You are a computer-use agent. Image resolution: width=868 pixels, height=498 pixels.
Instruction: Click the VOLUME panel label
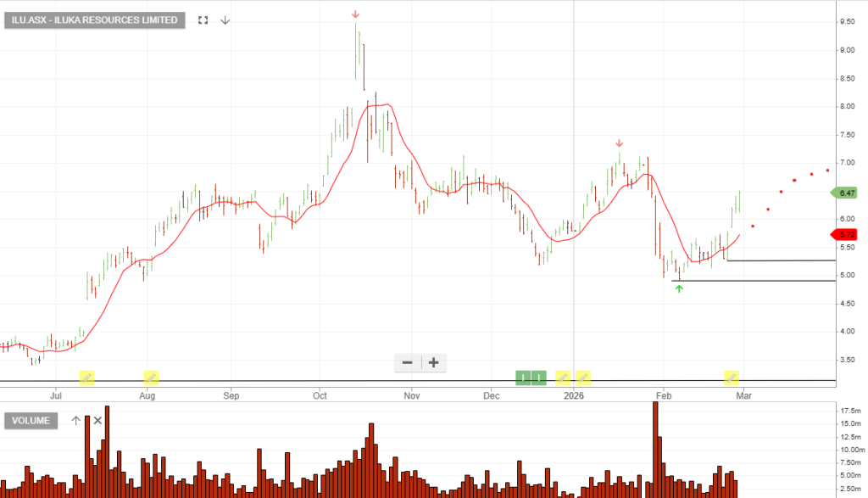(31, 421)
